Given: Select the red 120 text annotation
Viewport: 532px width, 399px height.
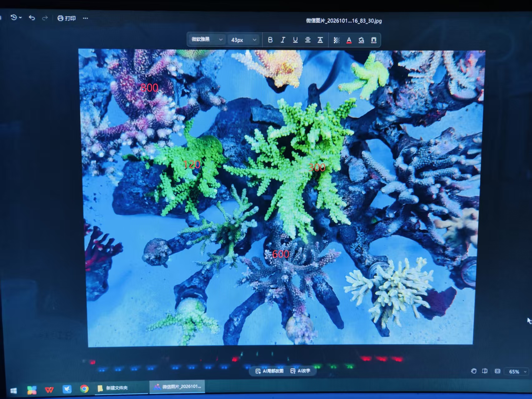Looking at the screenshot, I should click(x=191, y=164).
